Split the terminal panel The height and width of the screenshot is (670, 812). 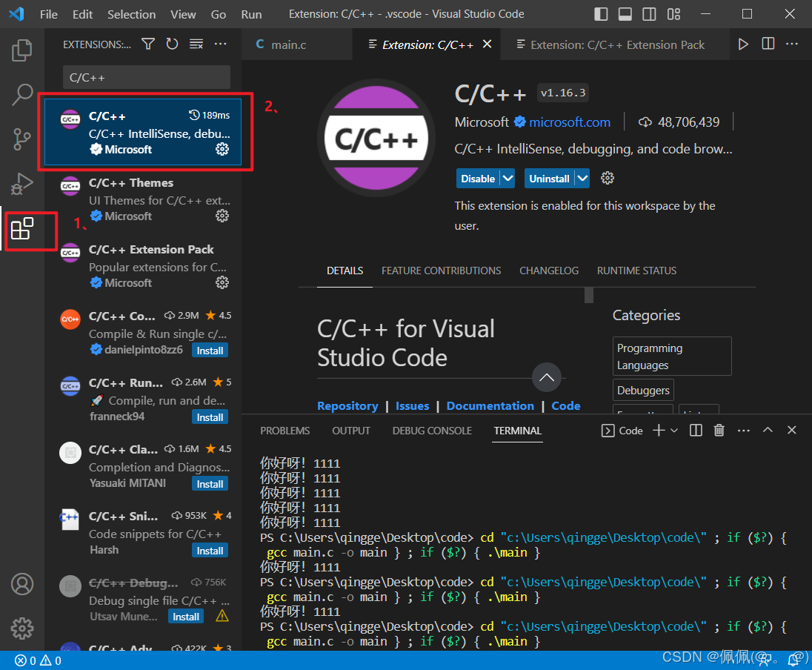pyautogui.click(x=696, y=430)
